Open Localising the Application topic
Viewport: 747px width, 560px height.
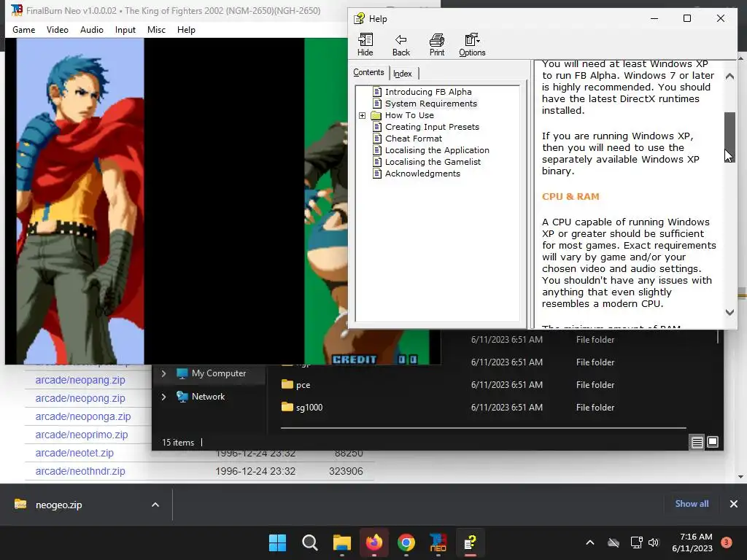[x=437, y=150]
